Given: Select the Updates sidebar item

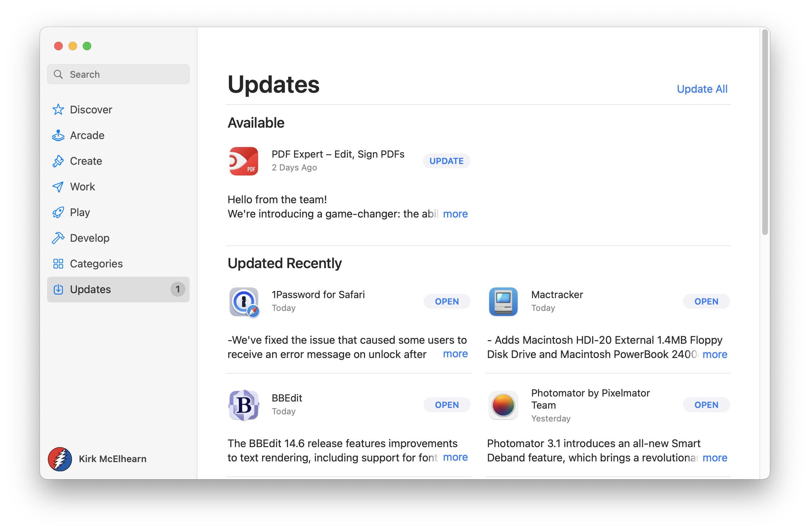Looking at the screenshot, I should 118,289.
